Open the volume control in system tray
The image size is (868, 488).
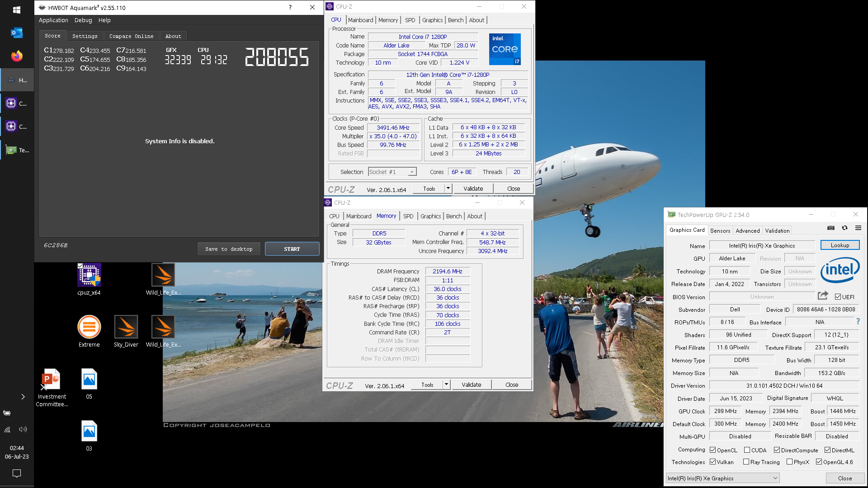tap(23, 429)
